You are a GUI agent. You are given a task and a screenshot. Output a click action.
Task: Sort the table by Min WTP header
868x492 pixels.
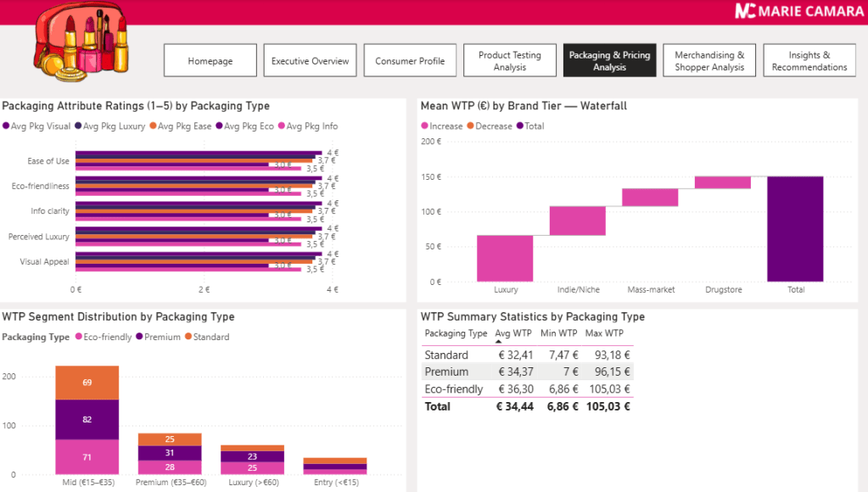click(x=558, y=333)
